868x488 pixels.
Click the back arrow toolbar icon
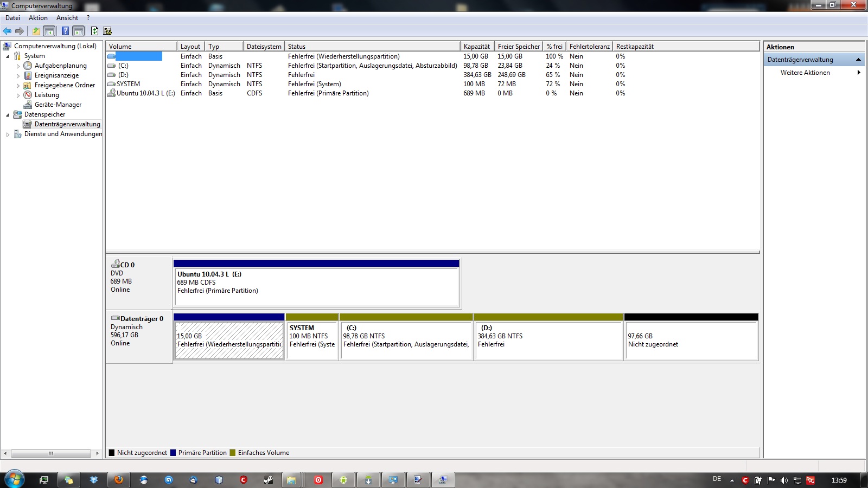click(7, 31)
